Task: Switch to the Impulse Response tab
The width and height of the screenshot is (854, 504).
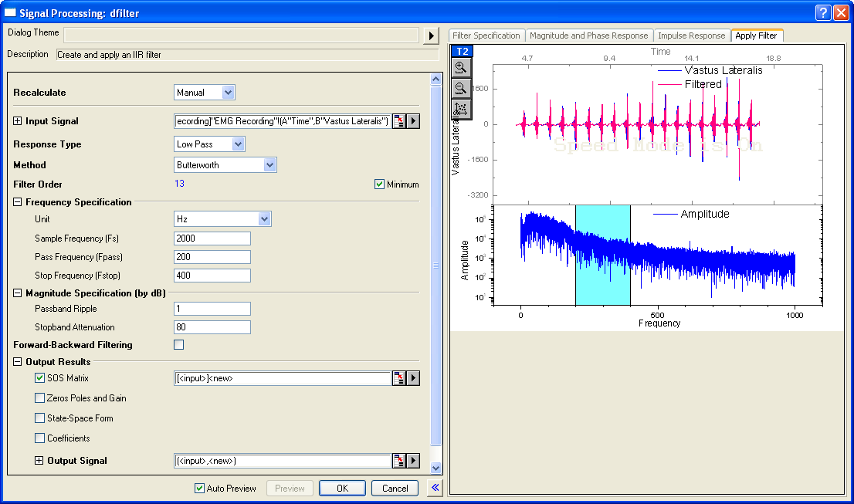Action: (692, 36)
